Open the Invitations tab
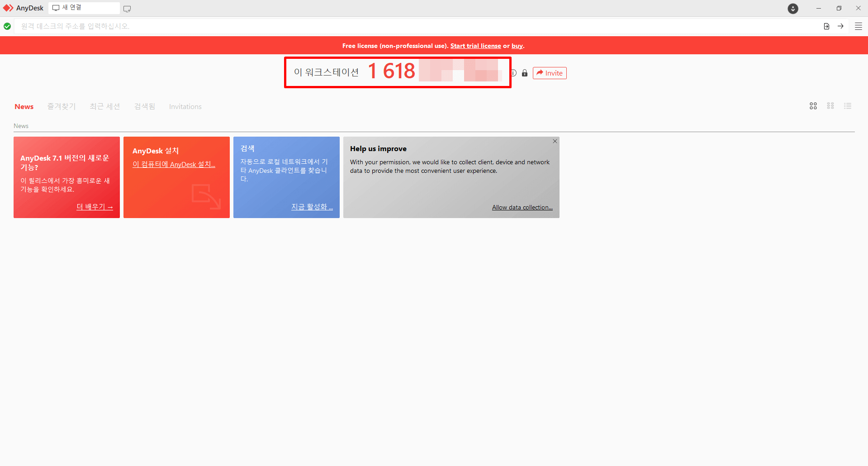Viewport: 868px width, 466px height. pos(185,107)
